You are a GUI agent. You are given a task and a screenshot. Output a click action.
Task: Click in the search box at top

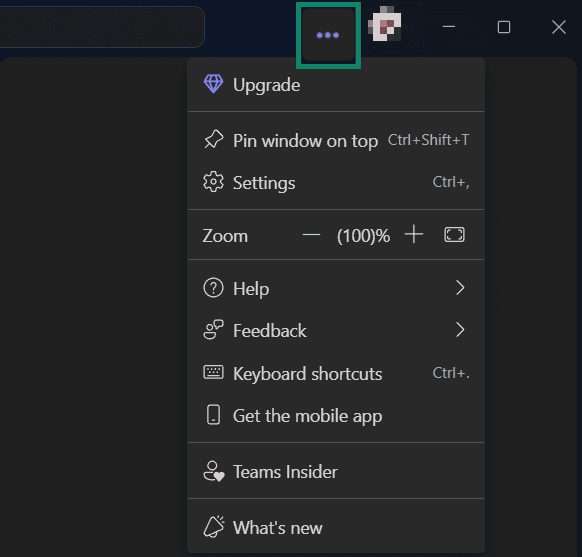102,27
